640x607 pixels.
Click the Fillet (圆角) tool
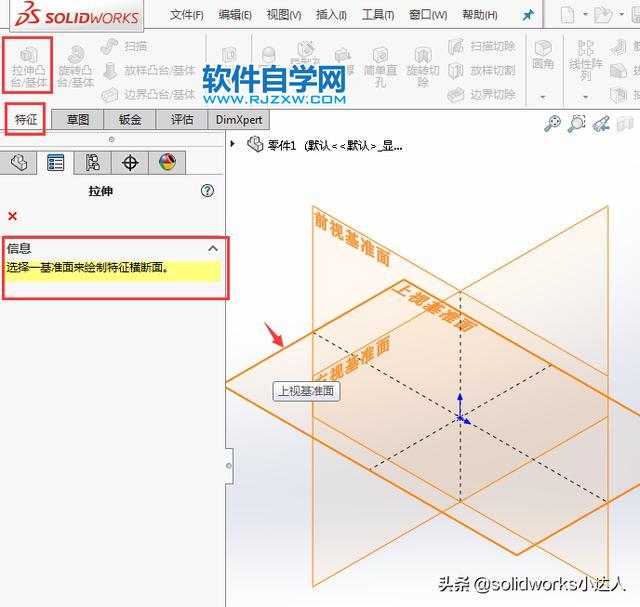[543, 55]
